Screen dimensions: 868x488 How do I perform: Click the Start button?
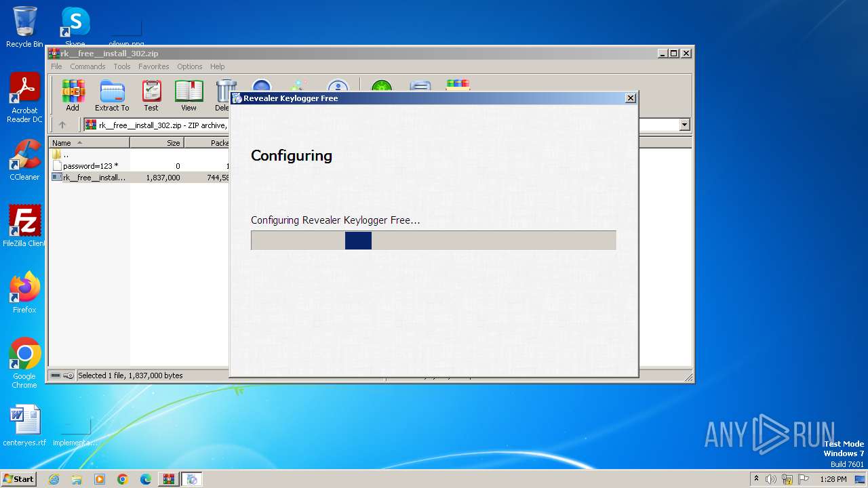point(19,479)
